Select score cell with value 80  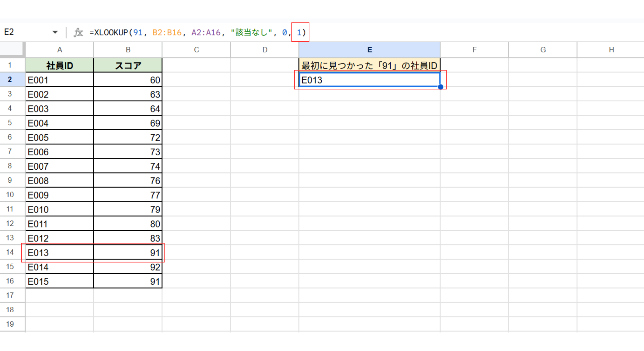click(128, 224)
